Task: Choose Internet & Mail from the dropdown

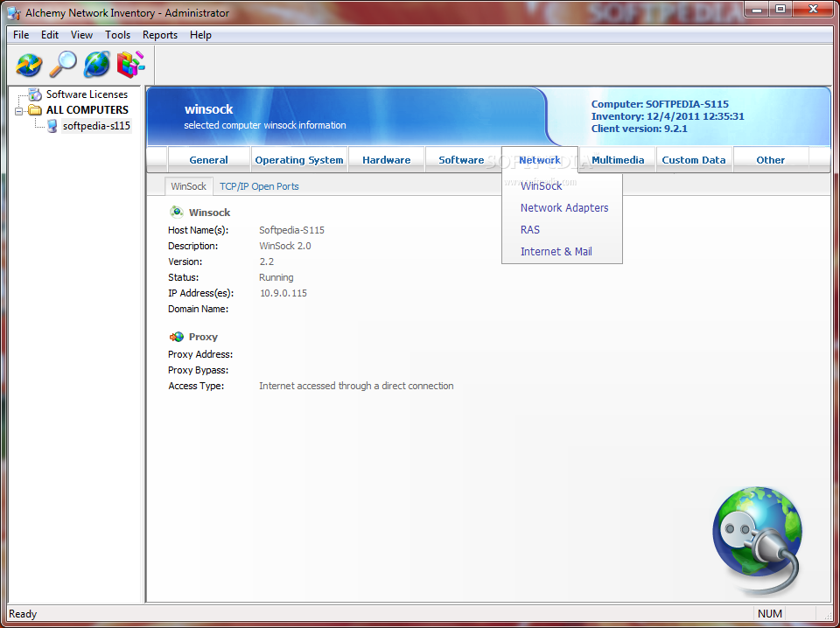Action: coord(556,252)
